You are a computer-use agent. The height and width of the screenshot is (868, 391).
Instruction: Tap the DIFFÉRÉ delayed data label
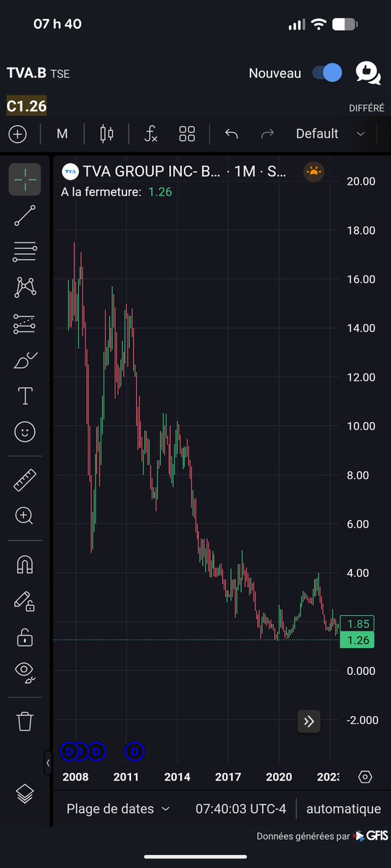coord(366,109)
